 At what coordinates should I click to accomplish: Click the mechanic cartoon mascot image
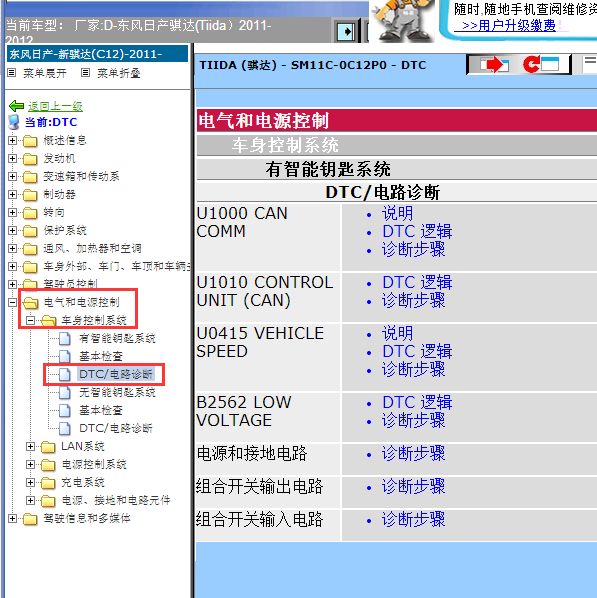[404, 20]
